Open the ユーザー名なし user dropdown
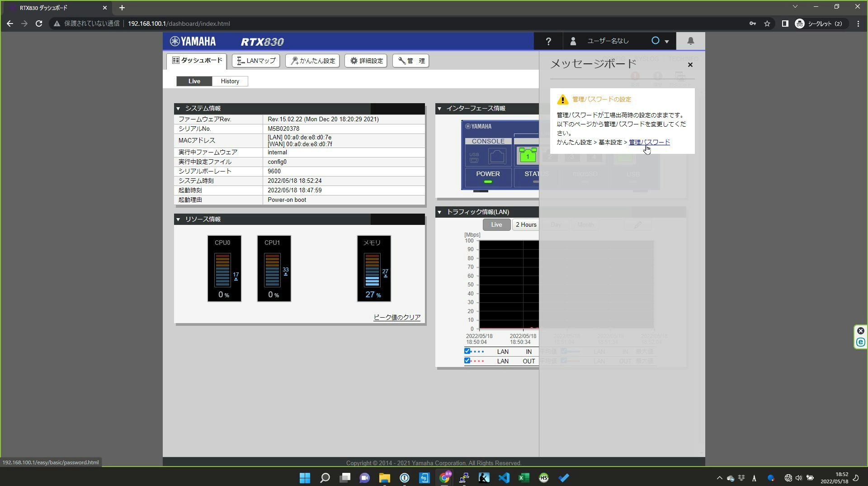 click(619, 41)
